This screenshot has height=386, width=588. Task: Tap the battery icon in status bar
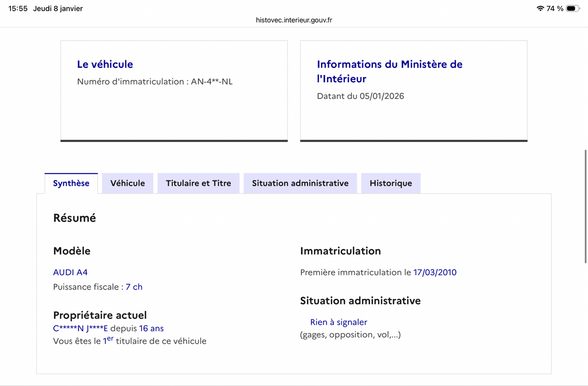573,9
